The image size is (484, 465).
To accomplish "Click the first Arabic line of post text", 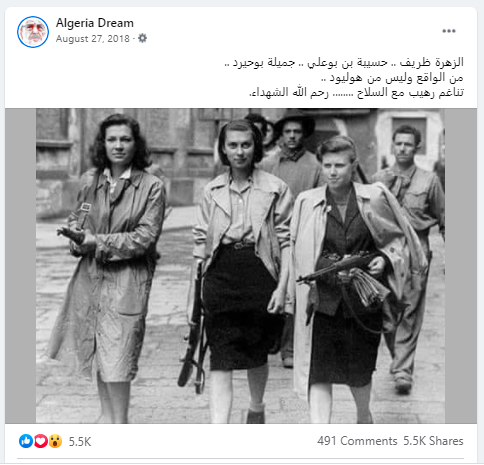I will click(344, 62).
